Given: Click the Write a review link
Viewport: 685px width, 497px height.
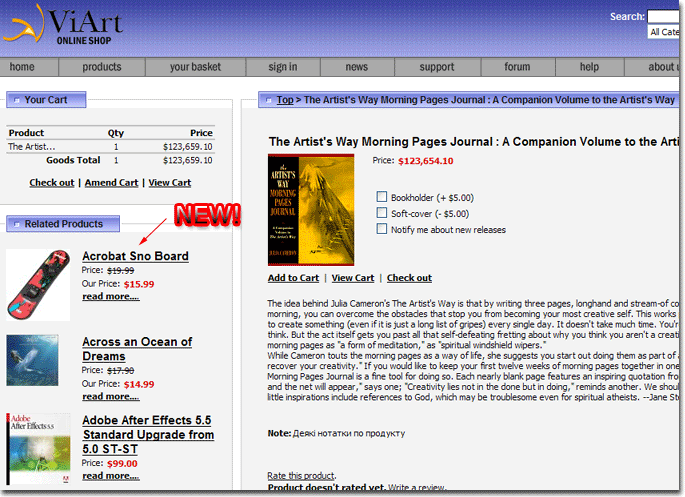Looking at the screenshot, I should (416, 487).
